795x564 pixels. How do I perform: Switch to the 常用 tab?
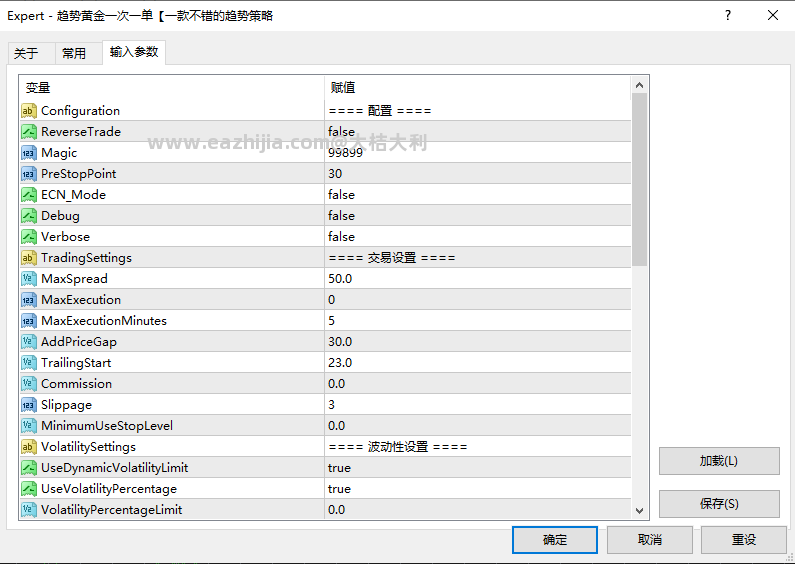[x=78, y=53]
